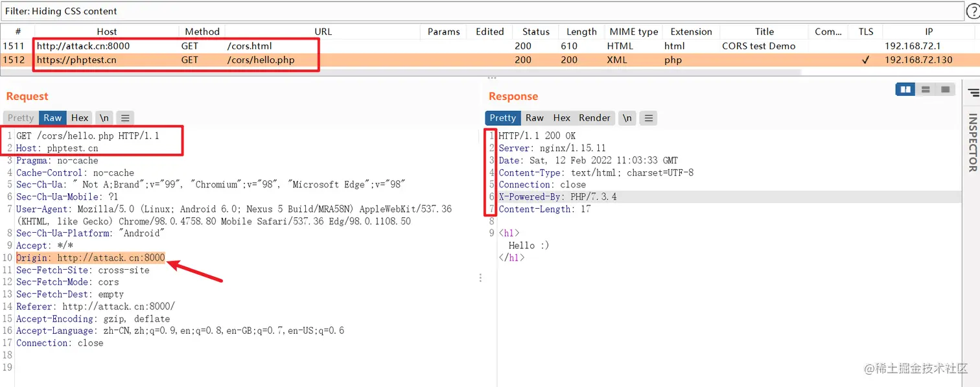Click the Cache-Control: no-cache request header

click(x=75, y=173)
